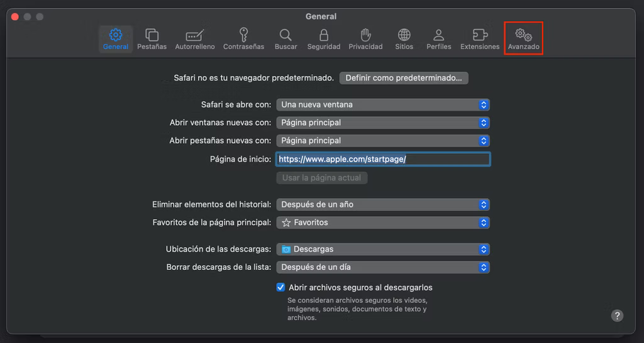This screenshot has height=343, width=644.
Task: Open the Perfiles person icon pane
Action: pos(438,40)
